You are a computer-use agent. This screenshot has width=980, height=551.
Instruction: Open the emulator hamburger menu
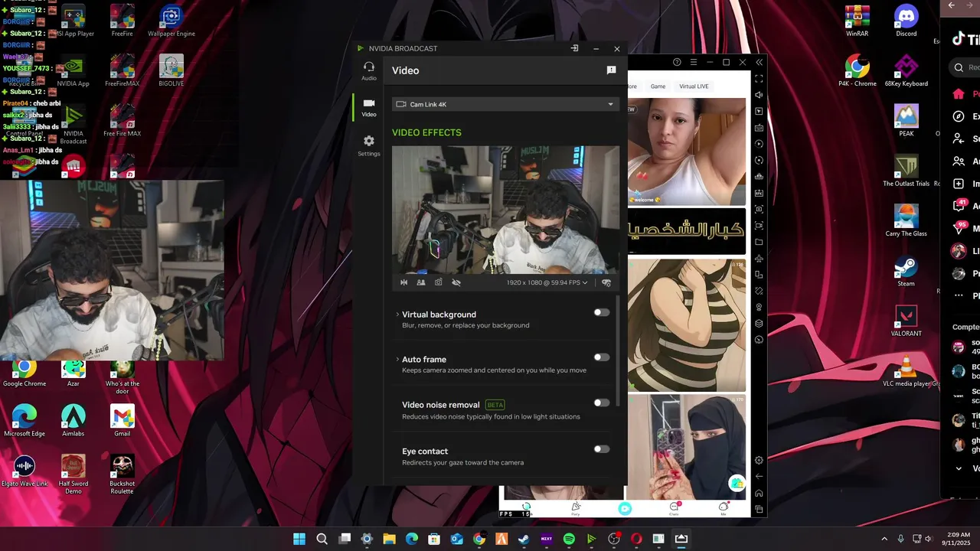[x=694, y=62]
